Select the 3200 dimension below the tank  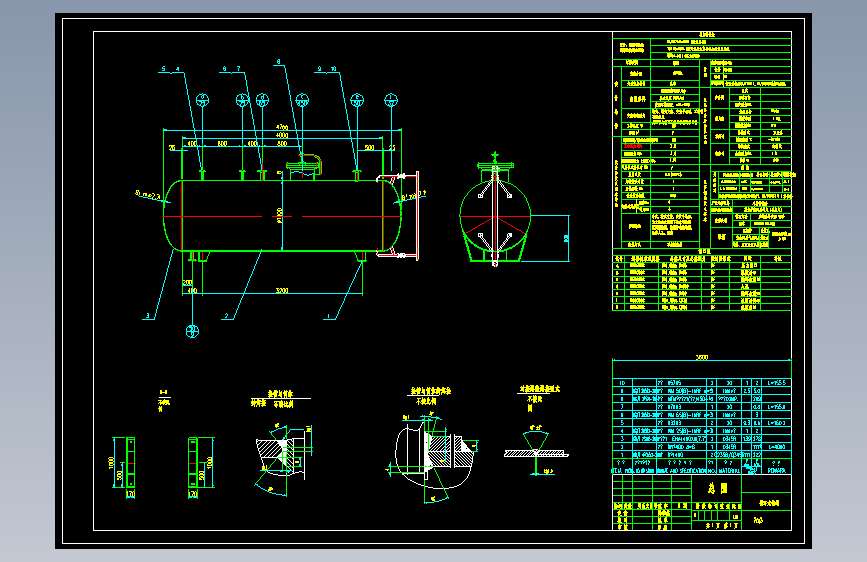click(x=281, y=290)
